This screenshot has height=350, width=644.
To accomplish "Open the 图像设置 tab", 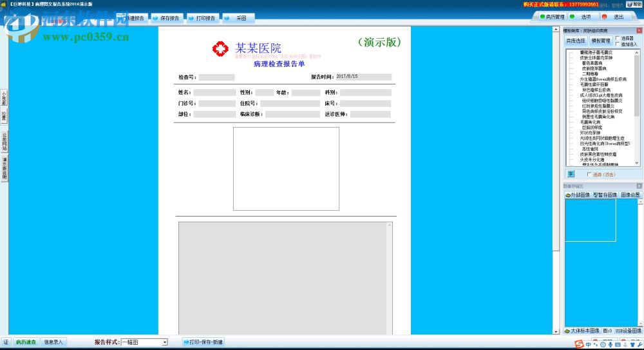I will (x=630, y=195).
